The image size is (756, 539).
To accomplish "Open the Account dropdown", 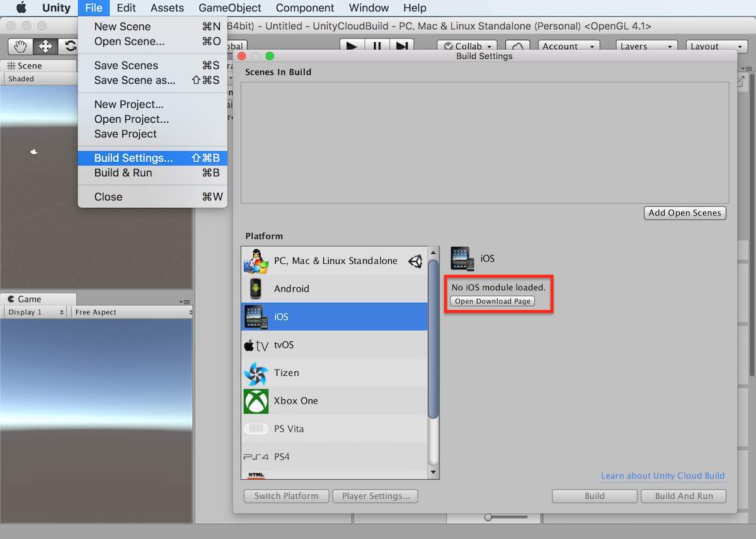I will pyautogui.click(x=569, y=47).
